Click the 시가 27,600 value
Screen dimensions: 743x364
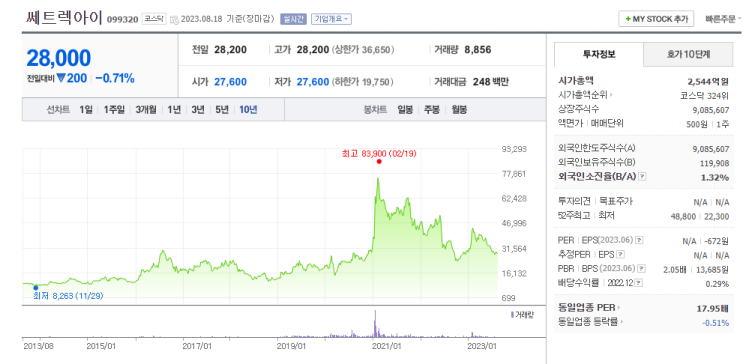pos(230,82)
